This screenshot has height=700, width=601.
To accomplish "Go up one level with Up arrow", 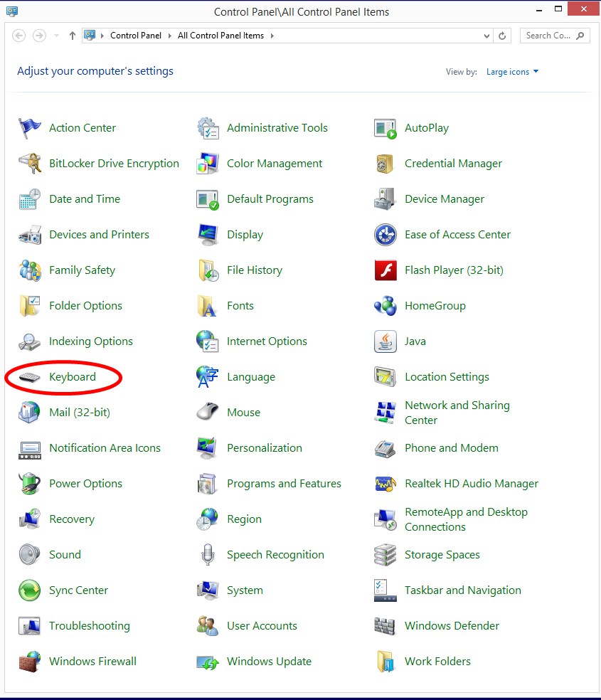I will coord(73,36).
